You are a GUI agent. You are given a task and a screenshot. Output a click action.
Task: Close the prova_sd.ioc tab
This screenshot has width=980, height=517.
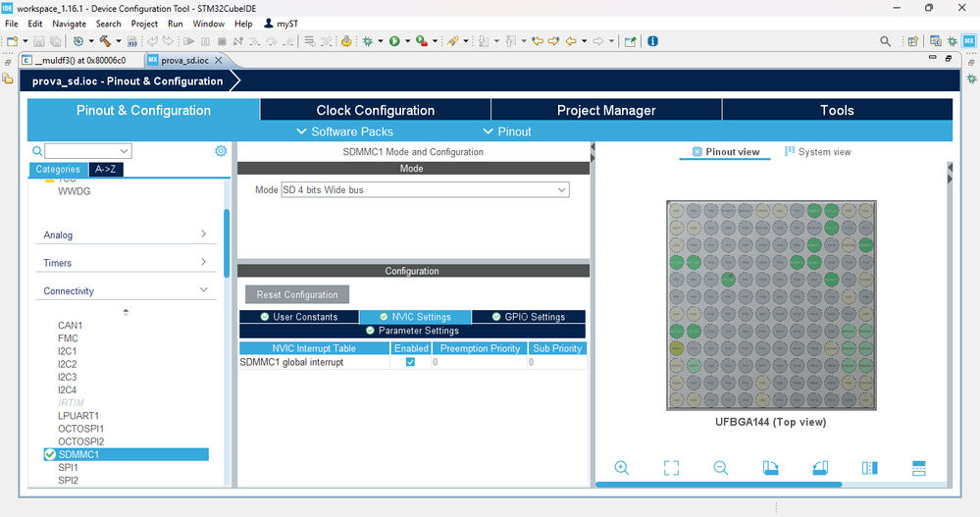coord(218,60)
